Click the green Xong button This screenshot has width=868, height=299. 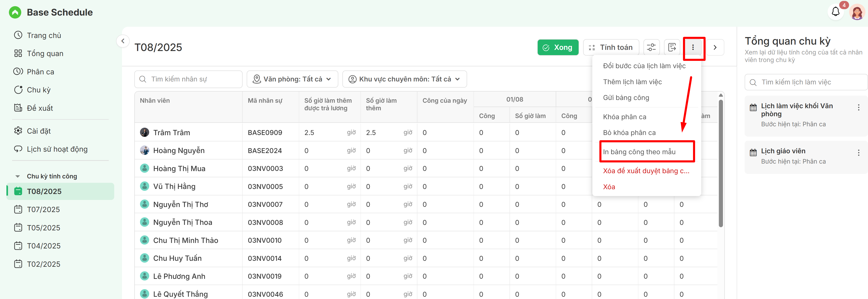pyautogui.click(x=558, y=47)
